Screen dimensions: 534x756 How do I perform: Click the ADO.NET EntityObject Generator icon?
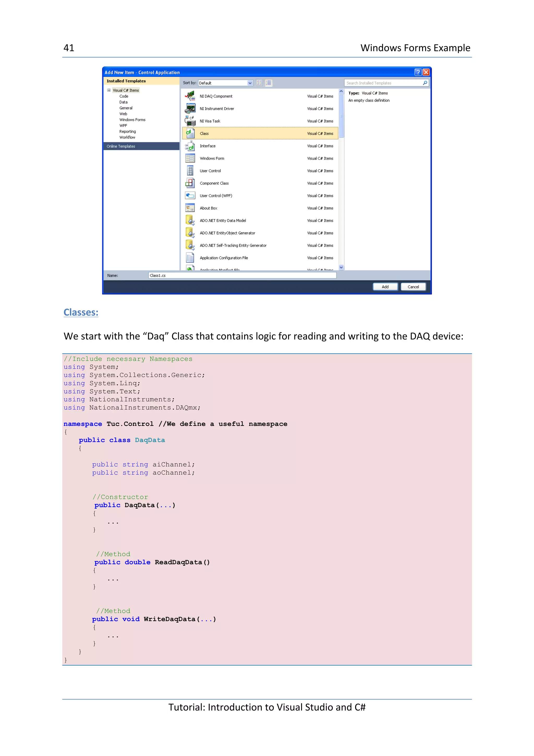click(x=190, y=233)
